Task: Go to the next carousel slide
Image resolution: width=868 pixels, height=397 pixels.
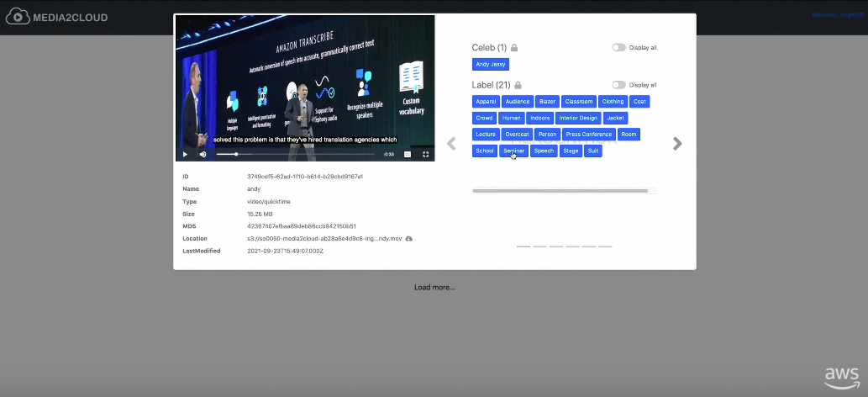Action: tap(677, 144)
